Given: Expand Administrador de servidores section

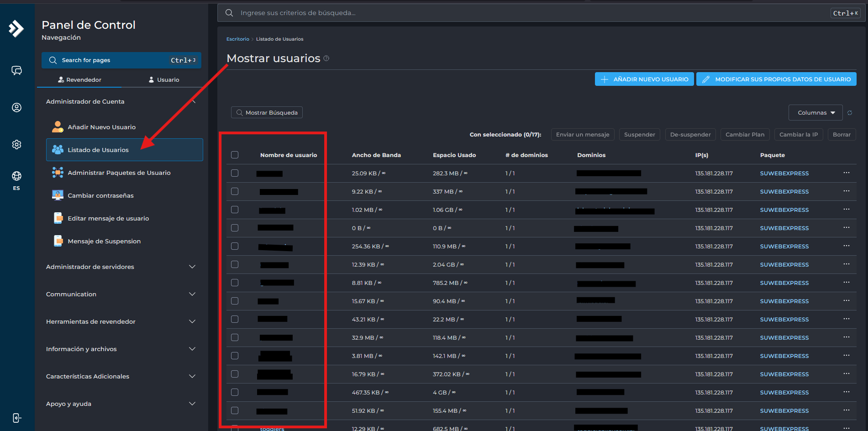Looking at the screenshot, I should coord(121,267).
